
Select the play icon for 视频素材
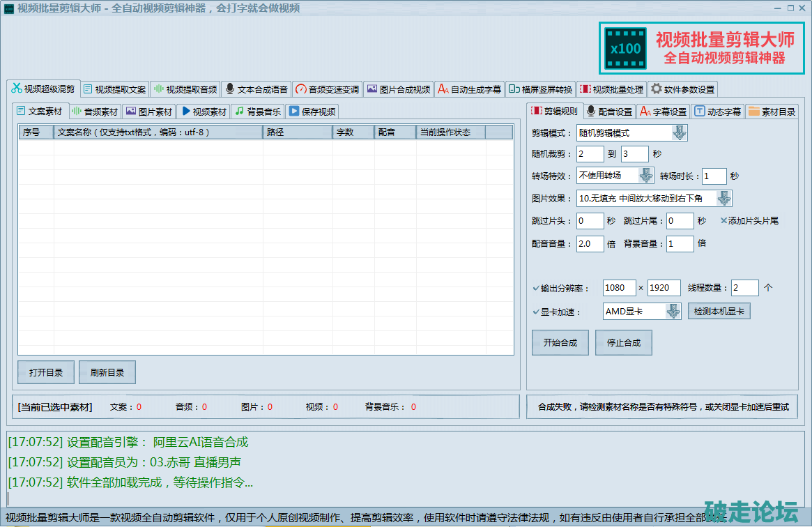pyautogui.click(x=185, y=112)
